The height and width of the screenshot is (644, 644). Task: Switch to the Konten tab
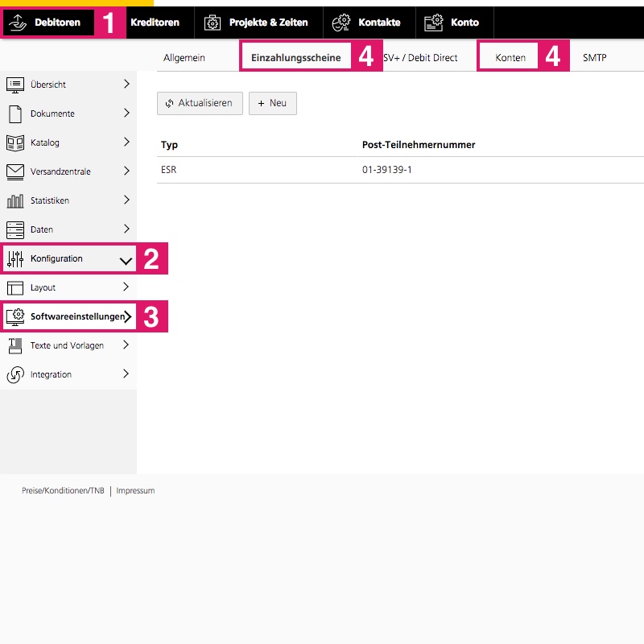click(510, 58)
